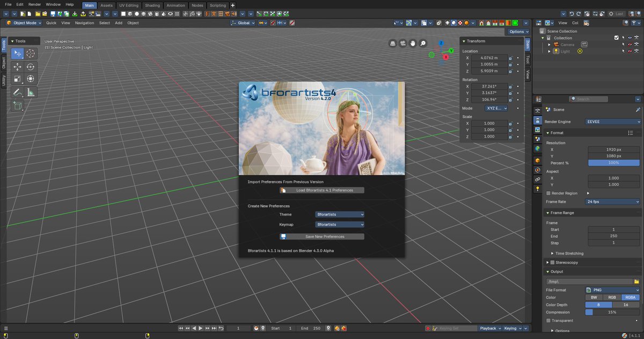644x339 pixels.
Task: Open the Keymap dropdown in splash screen
Action: pos(340,224)
